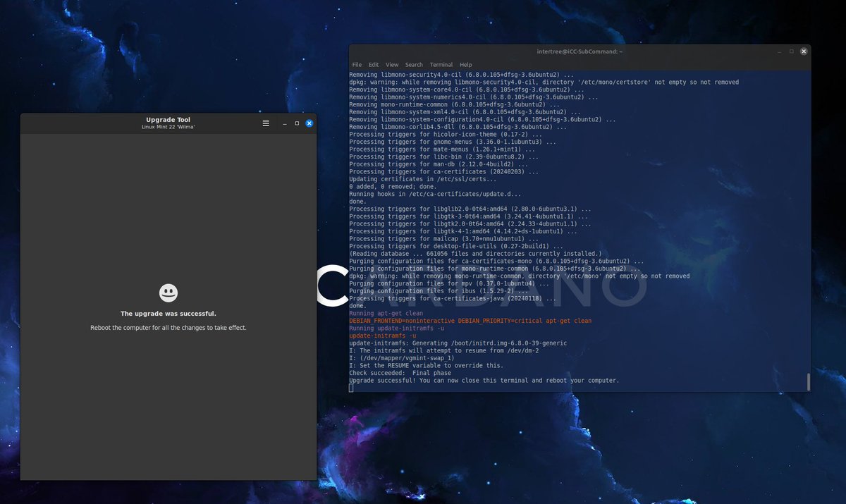846x504 pixels.
Task: Click the Upgrade Tool close icon
Action: coord(309,123)
